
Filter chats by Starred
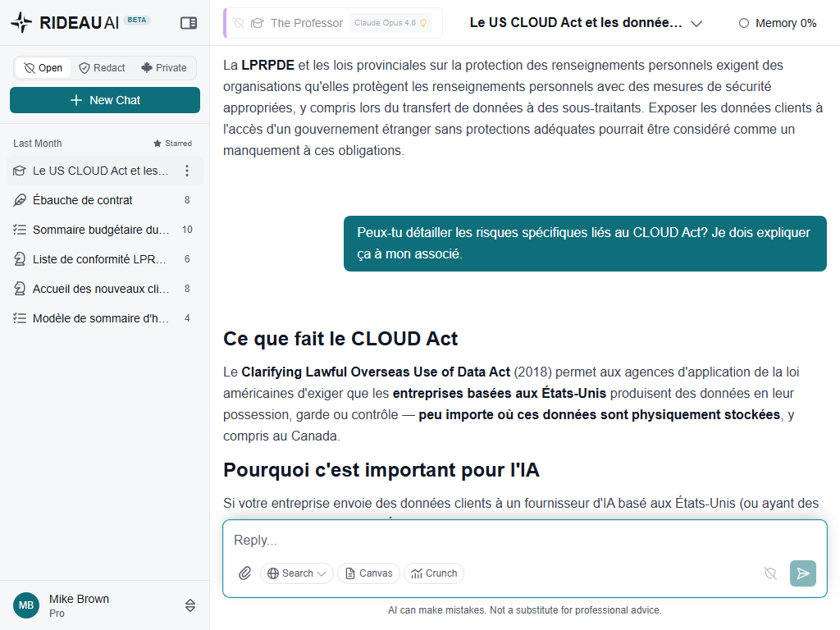click(172, 144)
